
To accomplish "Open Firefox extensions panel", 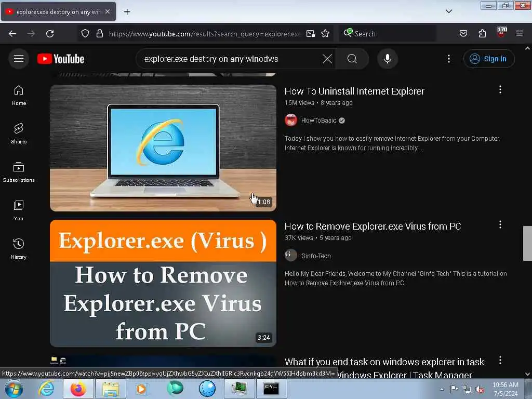I will coord(482,34).
